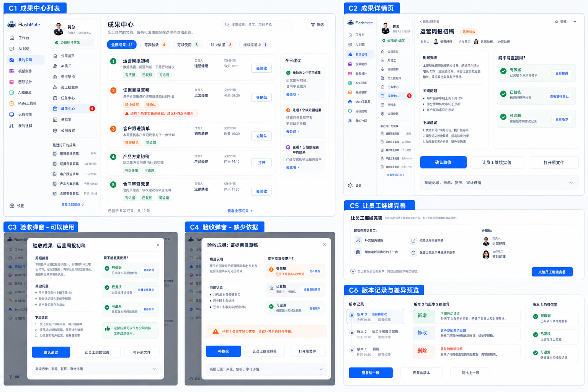Screen dimensions: 588x392
Task: Choose the 把结论写得更明确 suggestion in C5
Action: pos(427,240)
